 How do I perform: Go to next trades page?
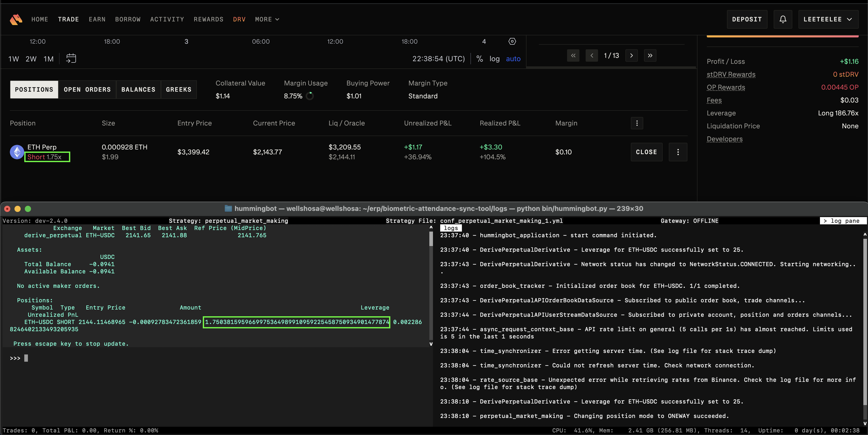631,56
